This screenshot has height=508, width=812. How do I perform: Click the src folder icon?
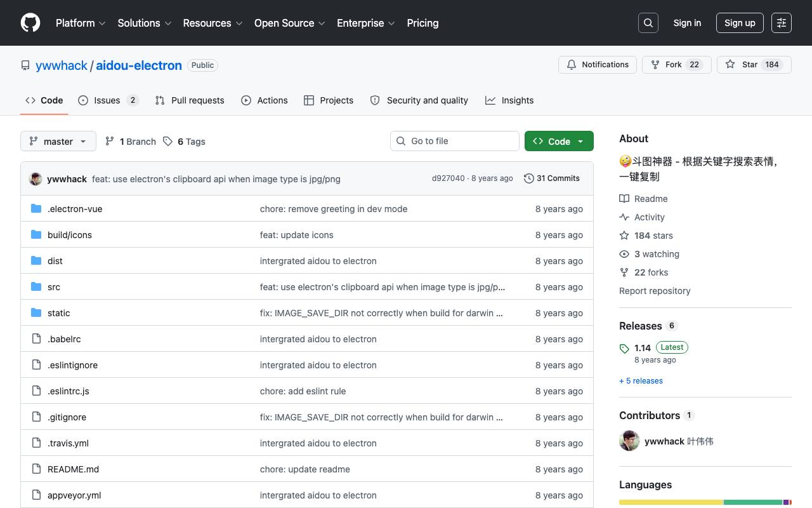[36, 287]
